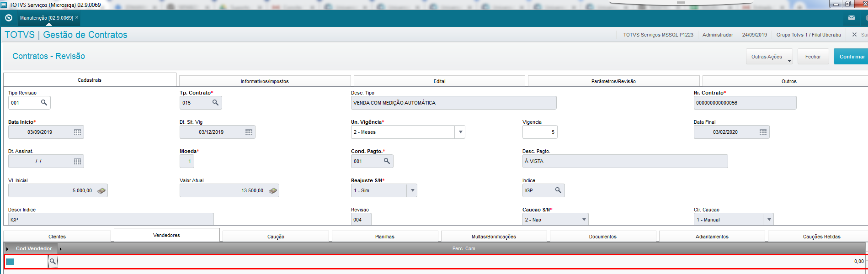868x274 pixels.
Task: Open Tp. Contrato lookup magnifier
Action: click(215, 103)
